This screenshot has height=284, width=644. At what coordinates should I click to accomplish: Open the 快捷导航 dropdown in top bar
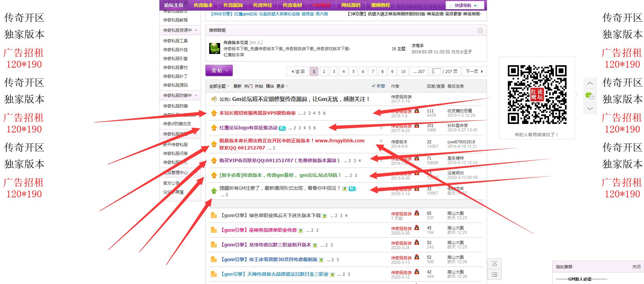pyautogui.click(x=465, y=5)
